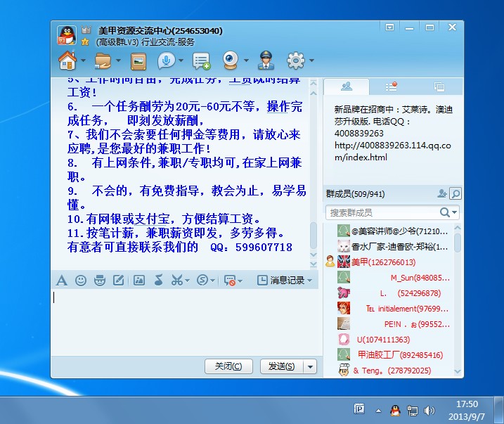Click the send image picture icon
Screen dimensions: 504x424
139,281
